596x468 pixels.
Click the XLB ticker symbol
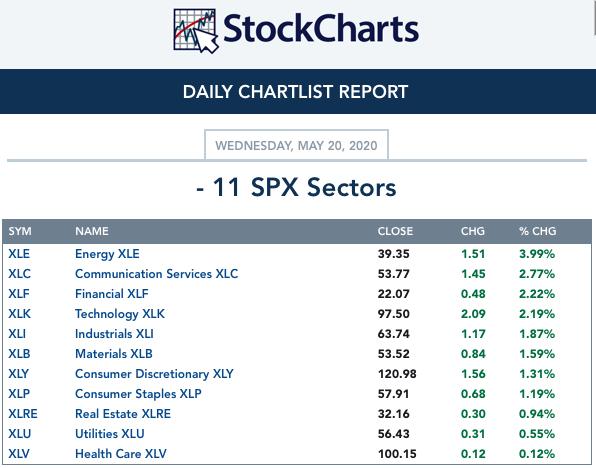point(19,354)
